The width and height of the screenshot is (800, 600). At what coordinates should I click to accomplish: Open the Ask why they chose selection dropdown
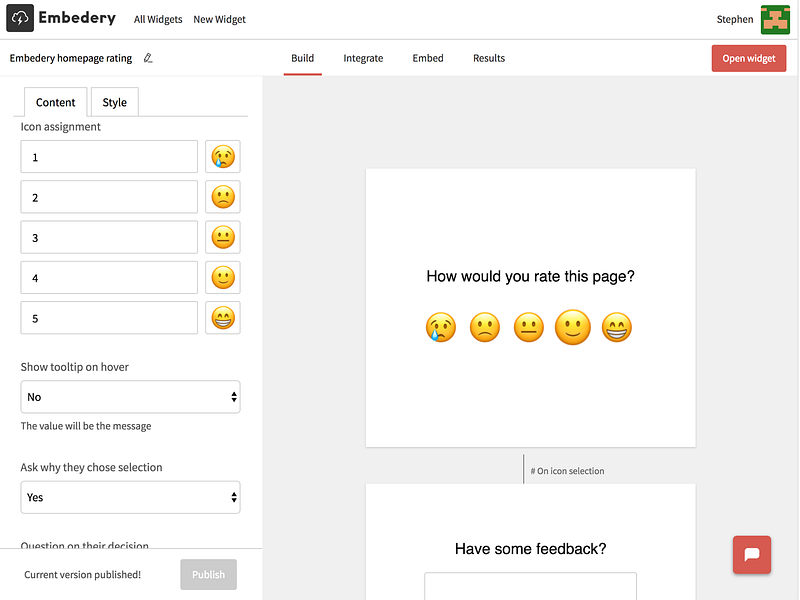(131, 497)
